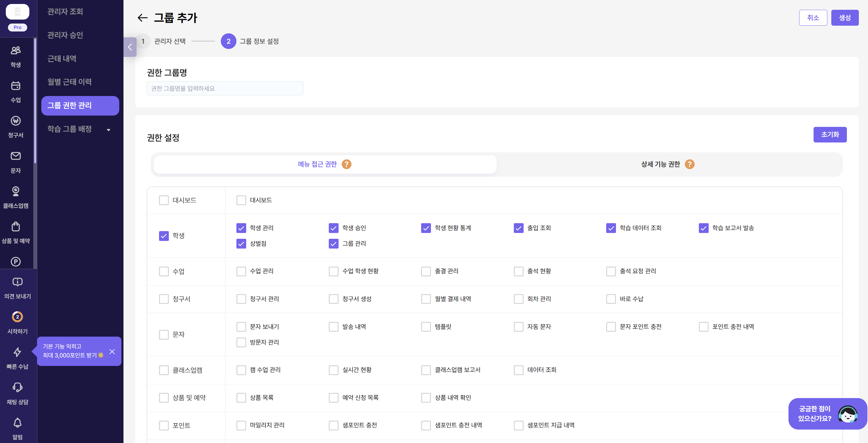This screenshot has width=868, height=443.
Task: Click the 알림 bell icon
Action: 17,423
